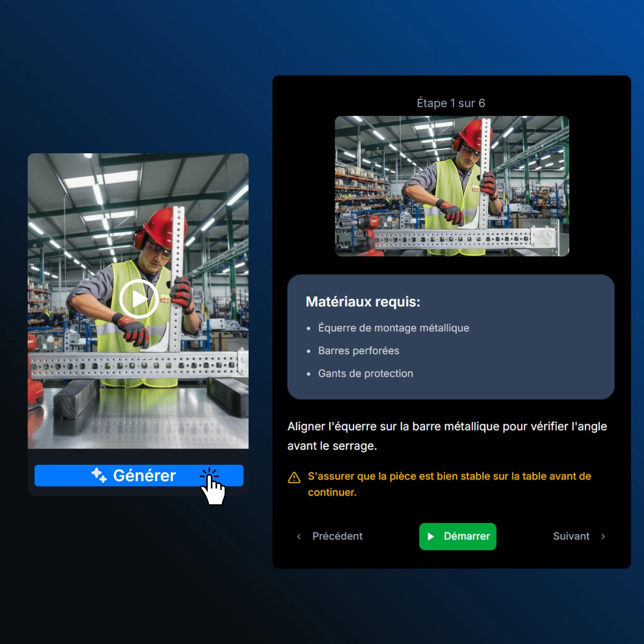Click the sparkle icon inside the Générer button

pyautogui.click(x=99, y=476)
